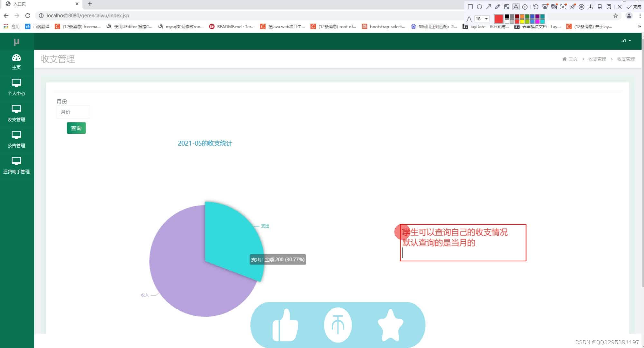Pick the yellow color swatch
The width and height of the screenshot is (644, 348).
tap(522, 22)
